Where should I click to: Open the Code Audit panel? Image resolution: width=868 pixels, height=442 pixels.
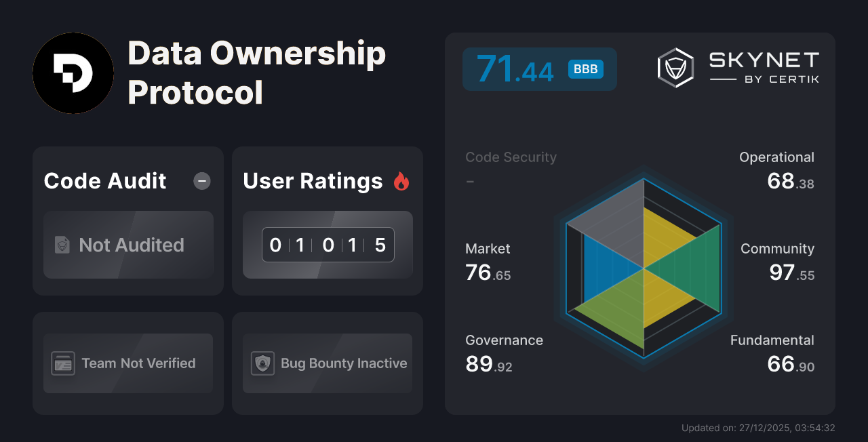[127, 220]
